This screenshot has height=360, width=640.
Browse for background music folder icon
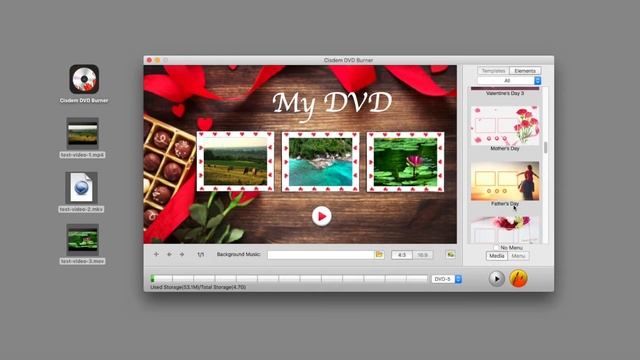click(x=379, y=254)
